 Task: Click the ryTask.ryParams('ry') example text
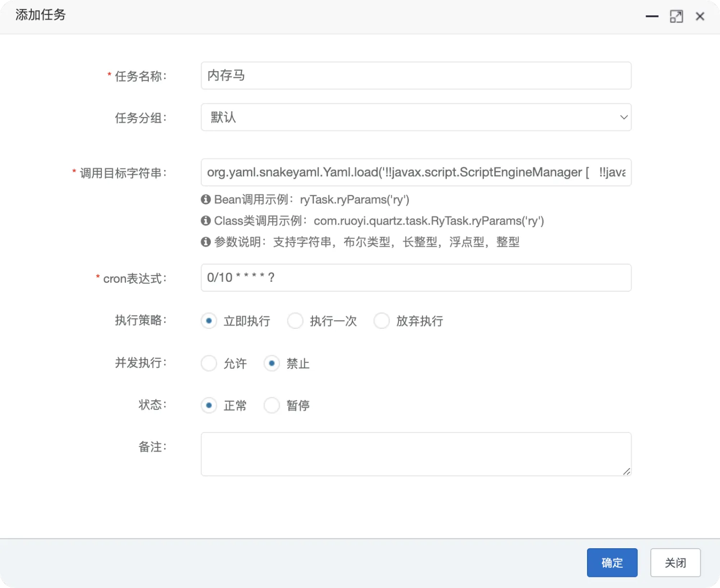(x=355, y=200)
